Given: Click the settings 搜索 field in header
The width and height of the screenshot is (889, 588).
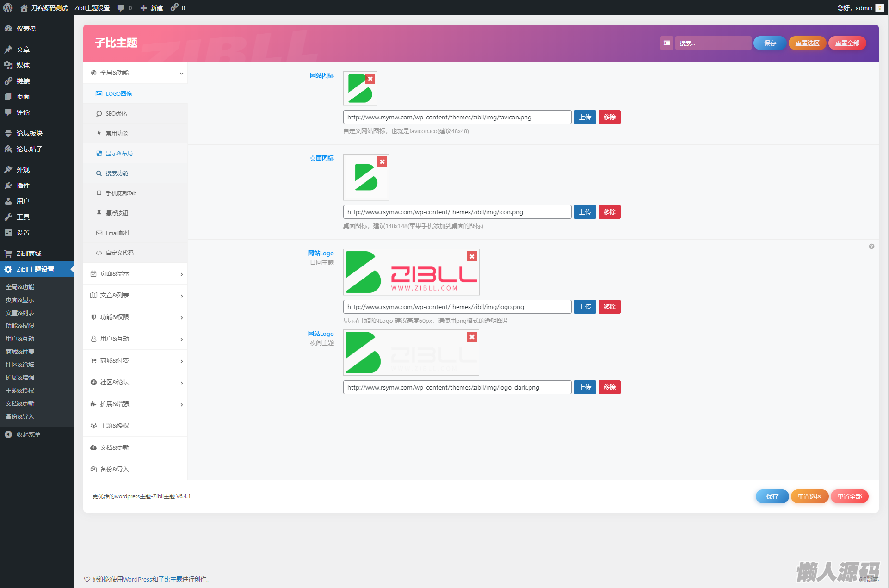Looking at the screenshot, I should (712, 43).
